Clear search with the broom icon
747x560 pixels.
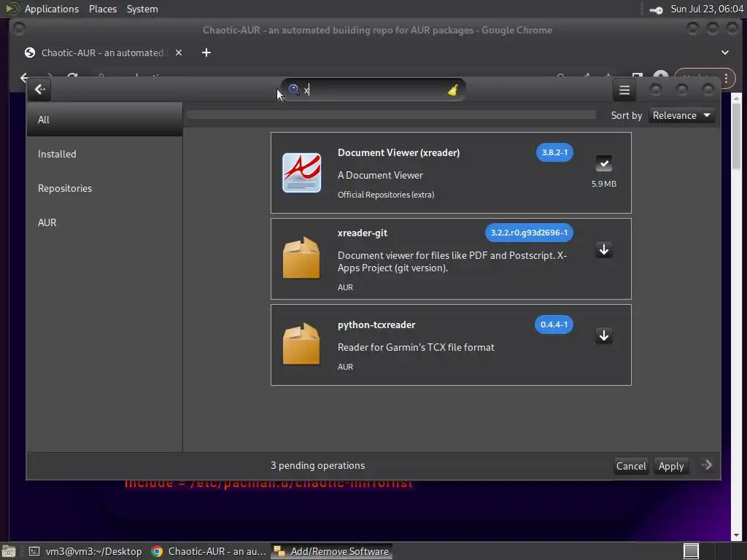(x=452, y=90)
